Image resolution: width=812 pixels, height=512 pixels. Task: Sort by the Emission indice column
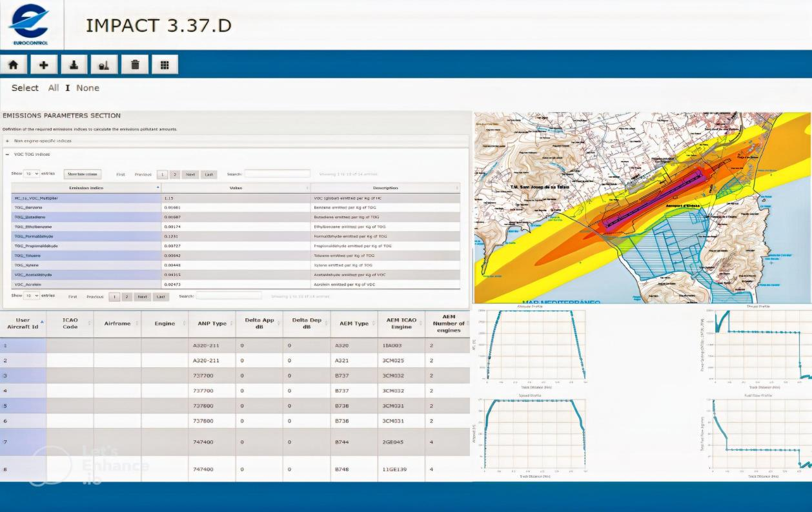pyautogui.click(x=86, y=188)
